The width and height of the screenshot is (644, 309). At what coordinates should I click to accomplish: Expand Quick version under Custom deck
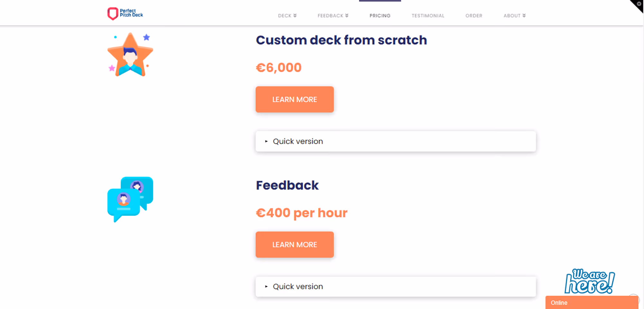396,141
